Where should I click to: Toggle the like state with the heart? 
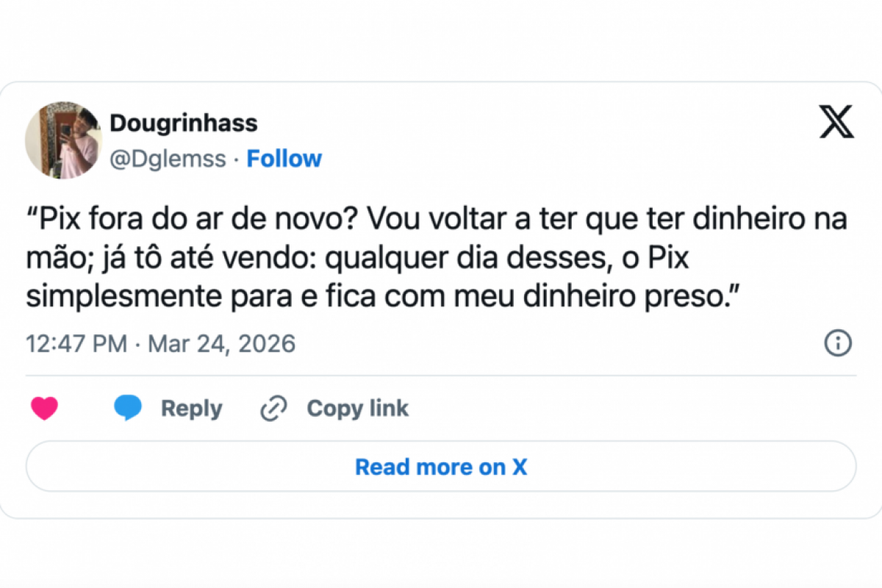46,408
